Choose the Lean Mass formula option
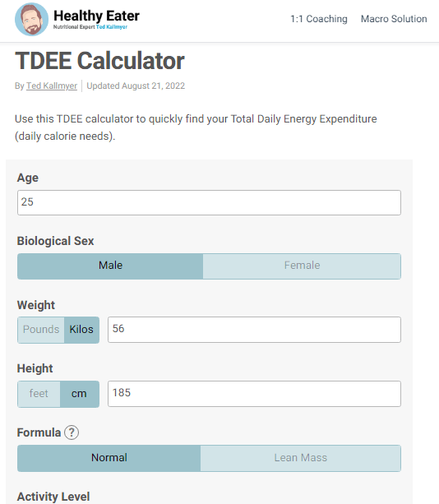Image resolution: width=439 pixels, height=504 pixels. (x=301, y=458)
